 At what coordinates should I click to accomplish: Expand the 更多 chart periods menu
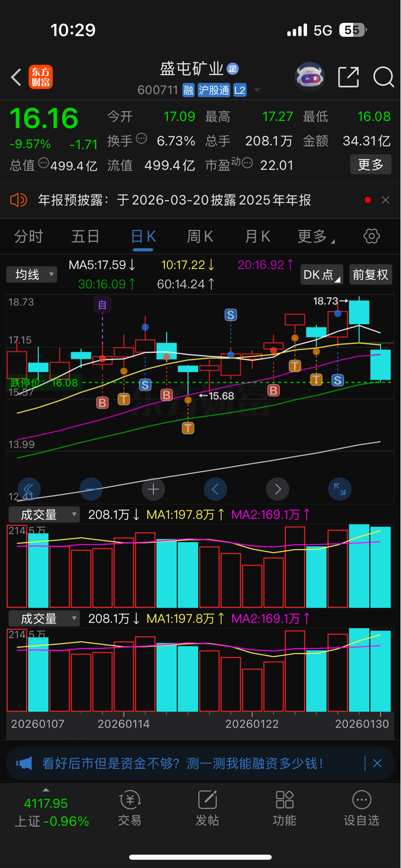point(316,237)
